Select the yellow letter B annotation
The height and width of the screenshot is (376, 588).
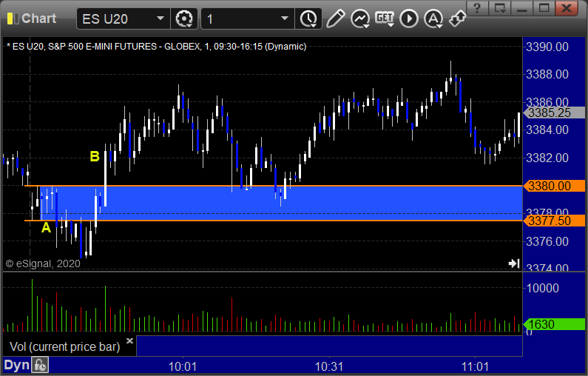coord(95,156)
